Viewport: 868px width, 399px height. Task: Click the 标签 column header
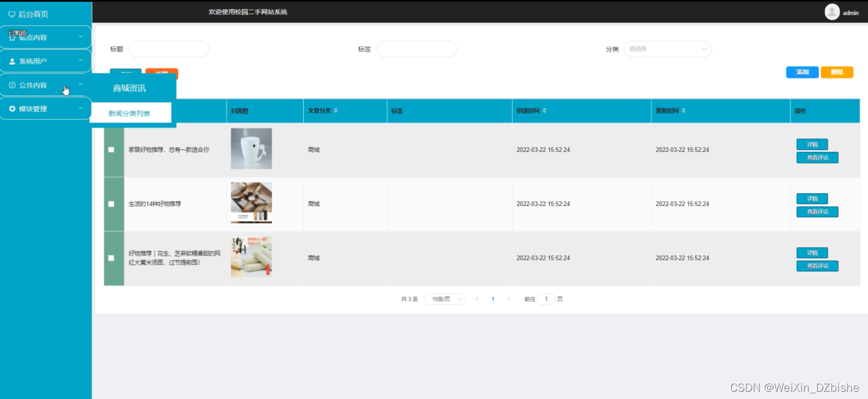click(x=397, y=111)
